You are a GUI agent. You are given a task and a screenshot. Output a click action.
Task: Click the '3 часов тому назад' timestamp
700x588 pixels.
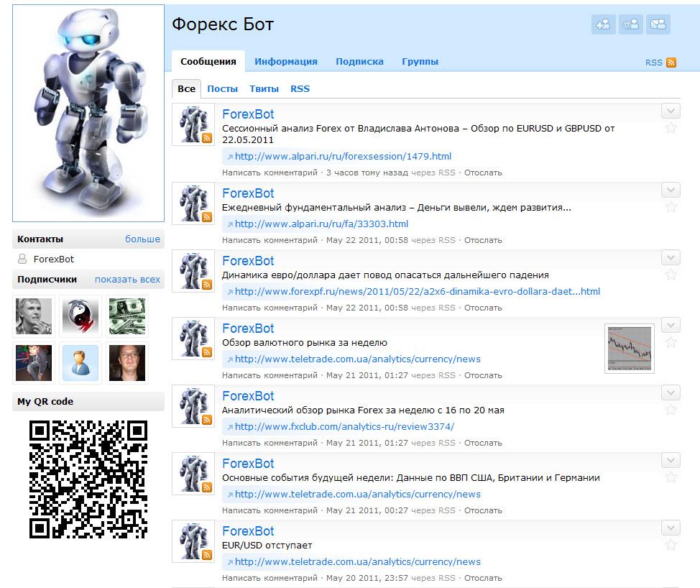click(x=367, y=173)
